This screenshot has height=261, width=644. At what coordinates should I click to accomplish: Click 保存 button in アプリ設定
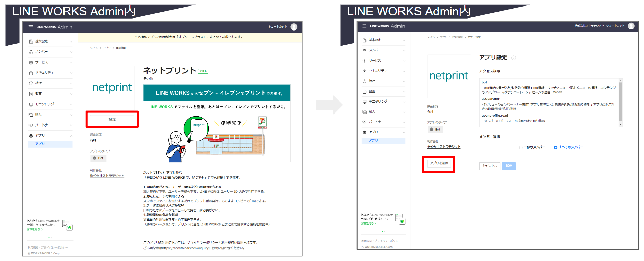[x=509, y=166]
